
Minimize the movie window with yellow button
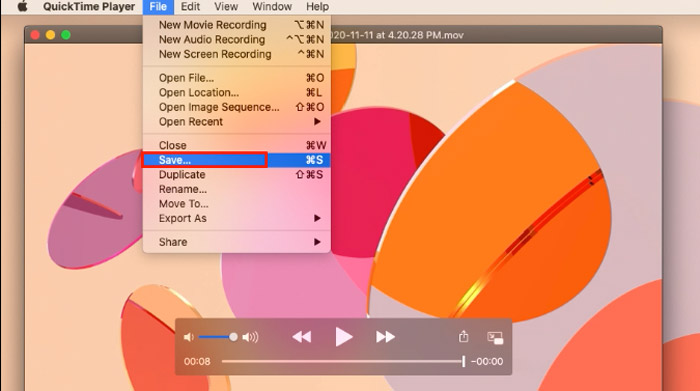coord(50,35)
